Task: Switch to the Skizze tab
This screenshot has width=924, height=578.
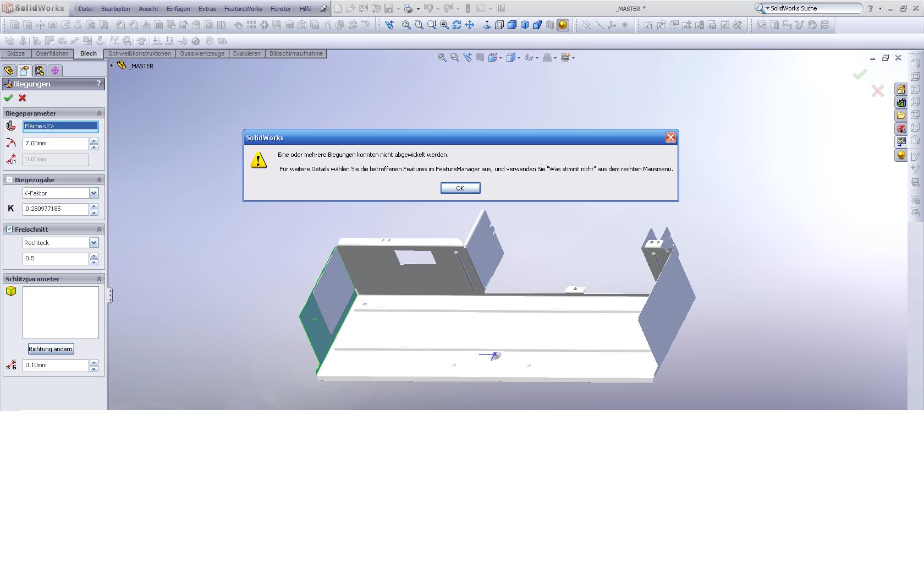Action: (x=16, y=54)
